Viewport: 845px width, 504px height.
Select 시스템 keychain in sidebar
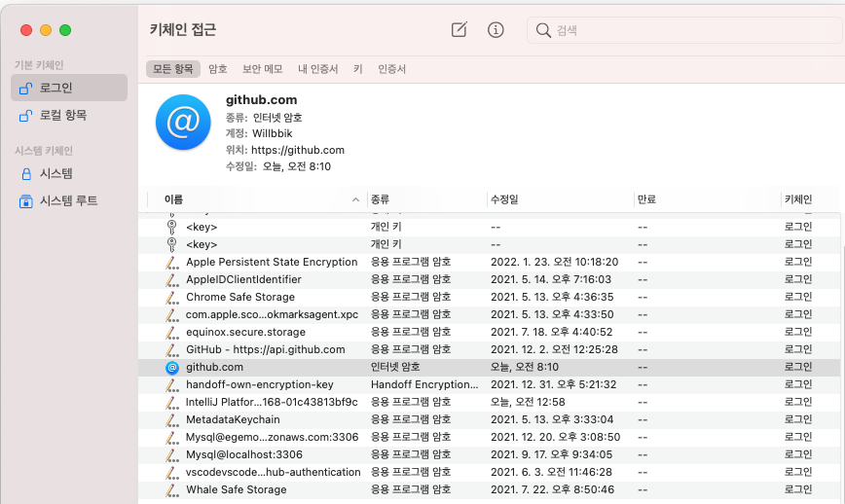point(69,173)
